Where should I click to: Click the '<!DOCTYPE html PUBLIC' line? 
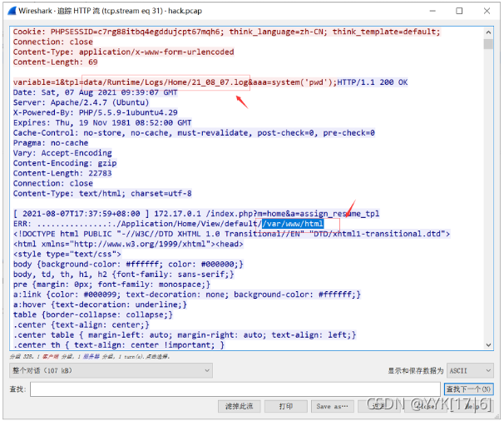[x=231, y=234]
